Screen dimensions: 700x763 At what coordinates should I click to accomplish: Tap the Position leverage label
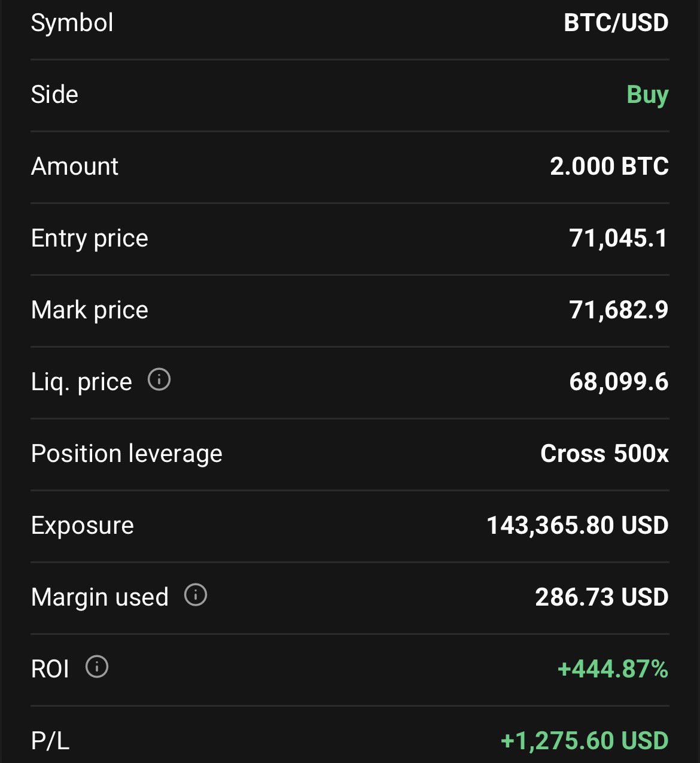[x=126, y=454]
